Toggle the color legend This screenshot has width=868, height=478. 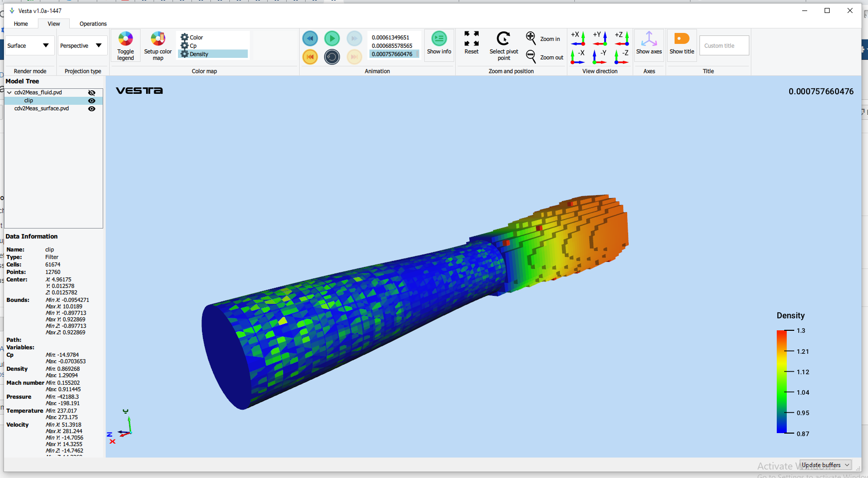(x=126, y=46)
